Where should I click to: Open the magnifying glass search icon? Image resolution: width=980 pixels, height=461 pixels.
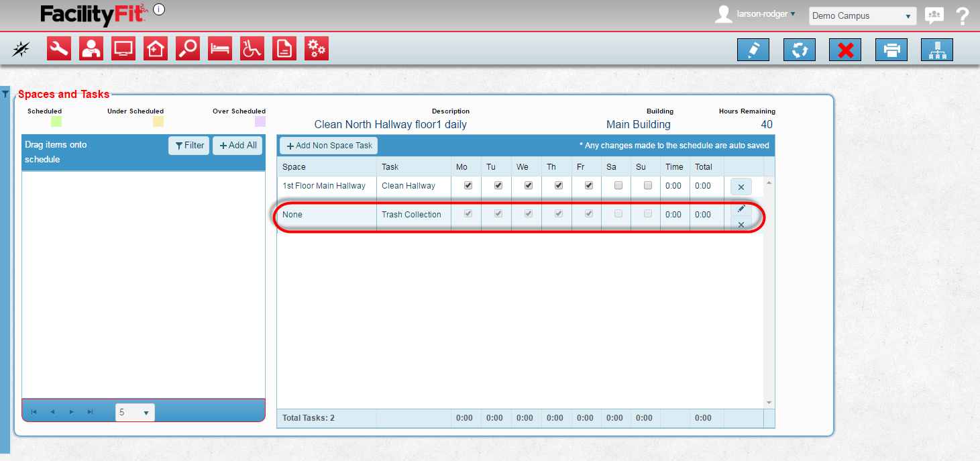[x=188, y=49]
